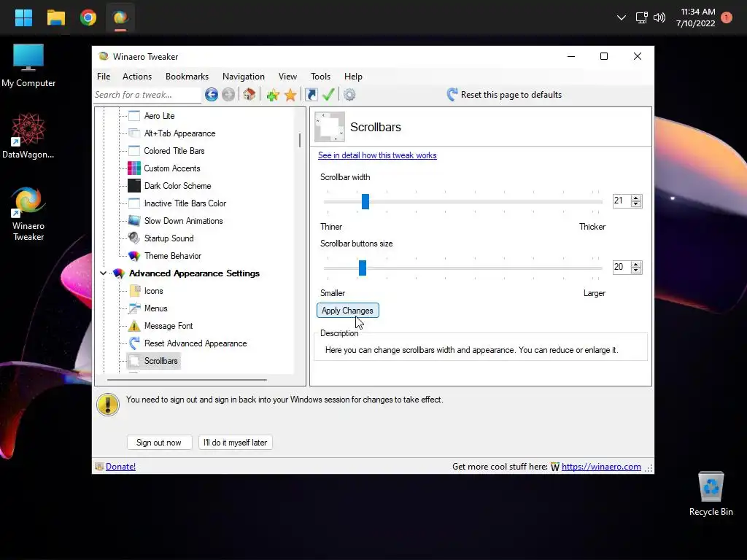Open Chrome from the taskbar
Screen dimensions: 747x560
pyautogui.click(x=88, y=17)
